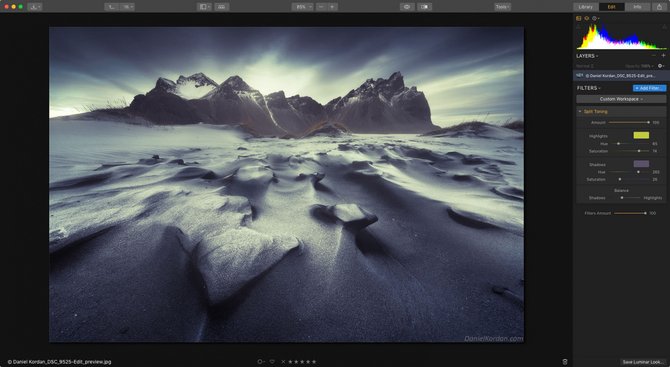Collapse the Split Toning filter

580,112
